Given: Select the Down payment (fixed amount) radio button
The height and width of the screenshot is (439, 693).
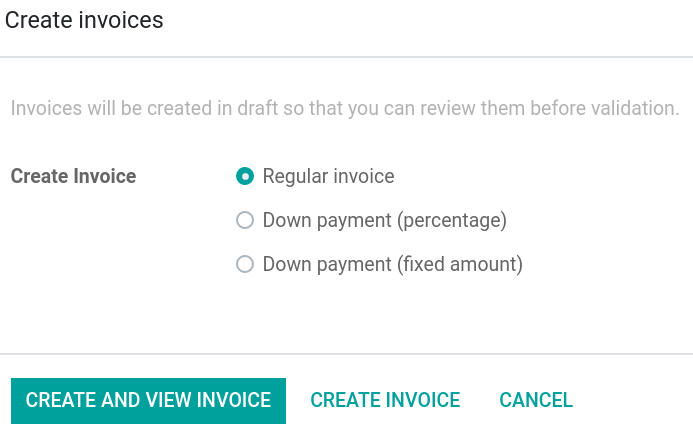Looking at the screenshot, I should pos(244,265).
